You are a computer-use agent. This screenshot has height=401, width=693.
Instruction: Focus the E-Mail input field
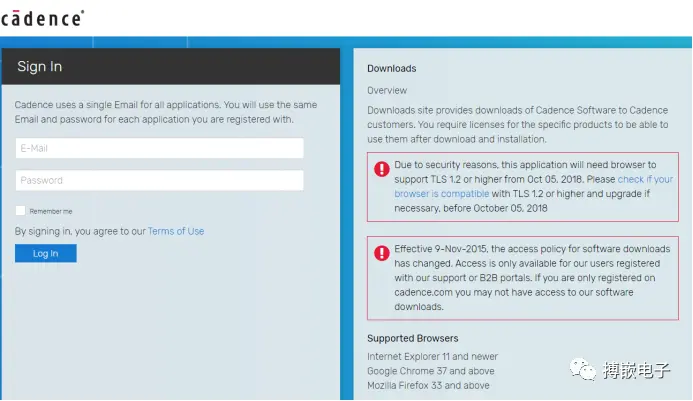pos(159,148)
